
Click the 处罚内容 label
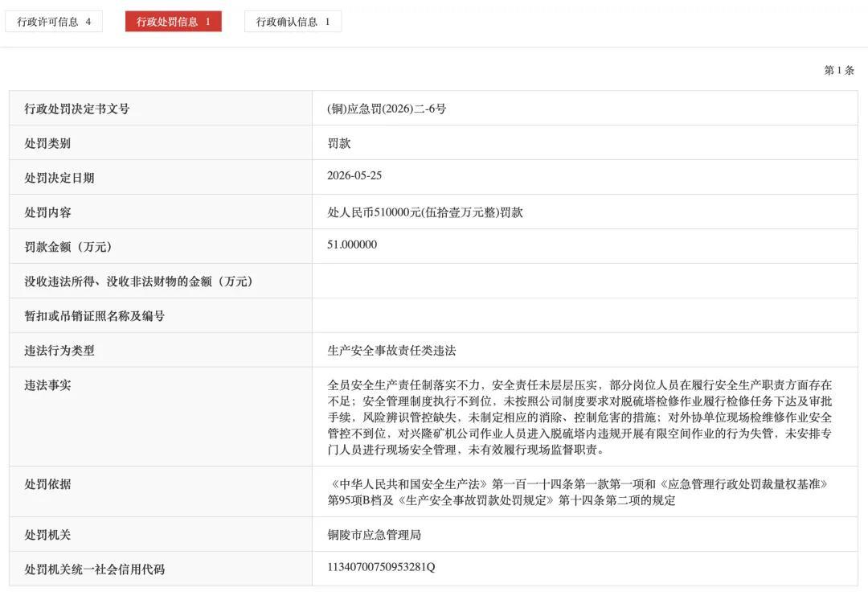(x=47, y=212)
